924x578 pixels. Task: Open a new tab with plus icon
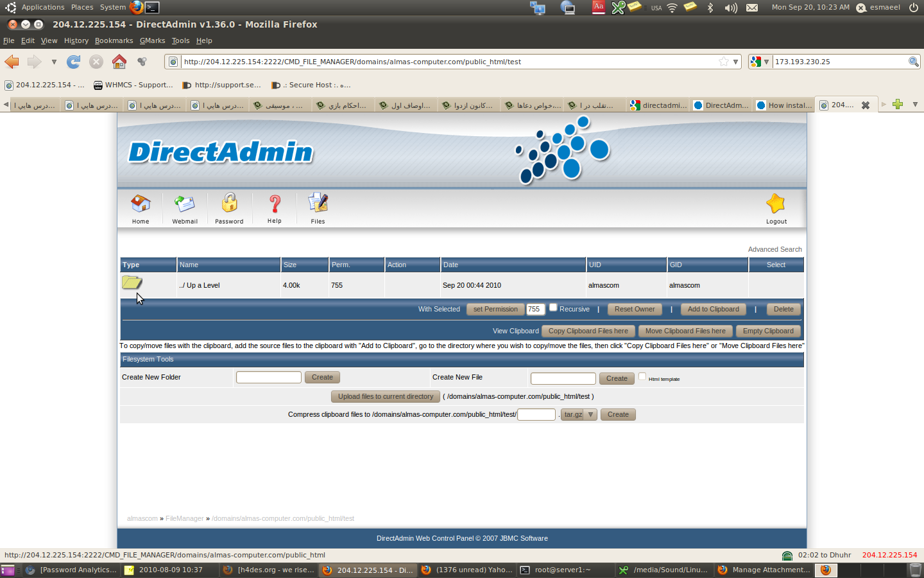[x=898, y=105]
